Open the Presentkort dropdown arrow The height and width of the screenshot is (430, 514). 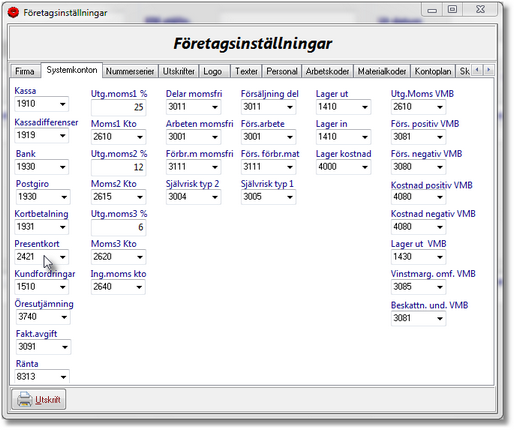click(63, 257)
